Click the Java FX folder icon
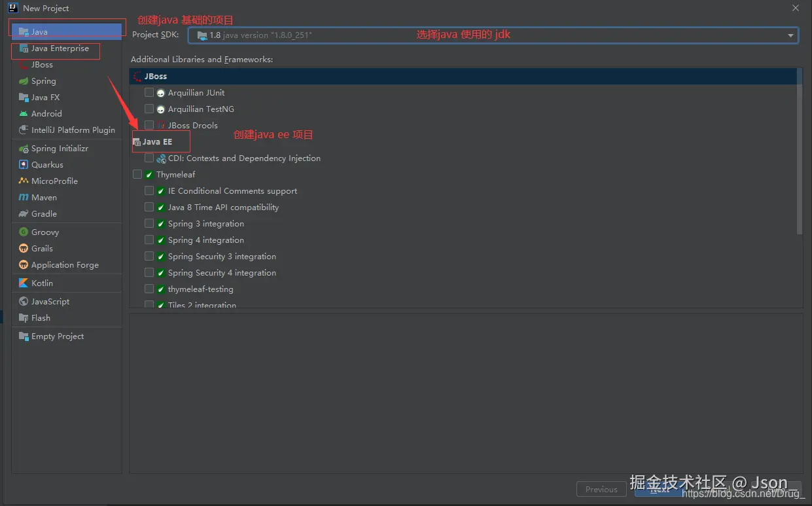This screenshot has height=506, width=812. tap(24, 98)
